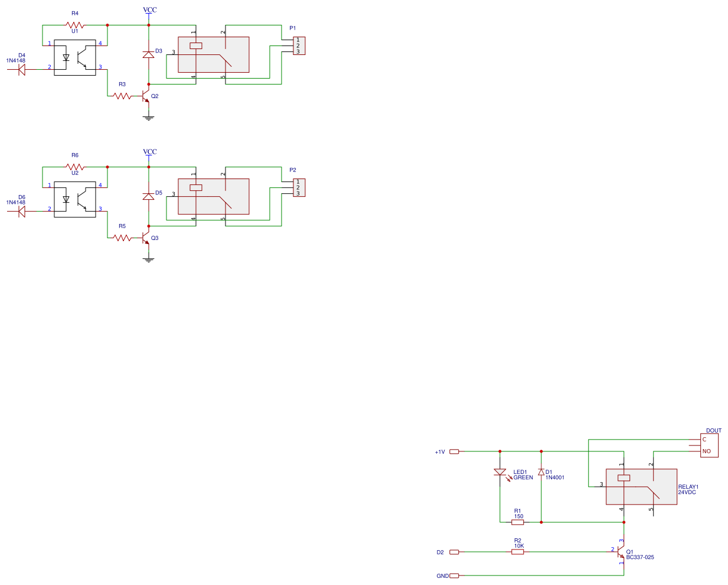This screenshot has height=585, width=728.
Task: Select the R2 10K resistor symbol
Action: click(518, 552)
